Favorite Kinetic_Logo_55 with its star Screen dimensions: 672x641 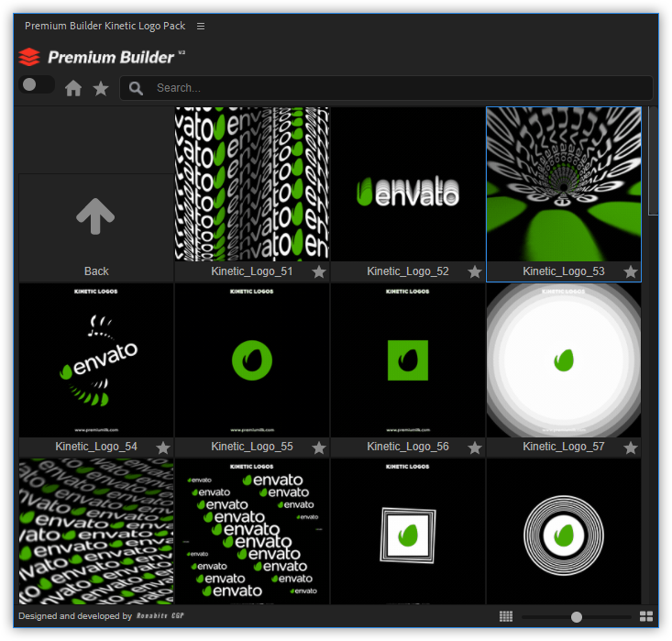point(319,448)
